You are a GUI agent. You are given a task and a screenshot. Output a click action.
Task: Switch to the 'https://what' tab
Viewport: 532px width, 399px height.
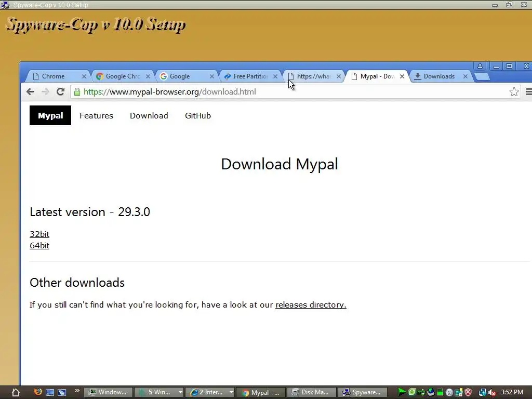coord(313,76)
